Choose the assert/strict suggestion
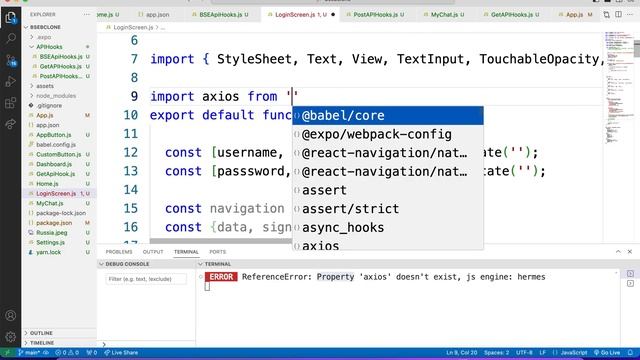The height and width of the screenshot is (360, 640). (x=388, y=209)
